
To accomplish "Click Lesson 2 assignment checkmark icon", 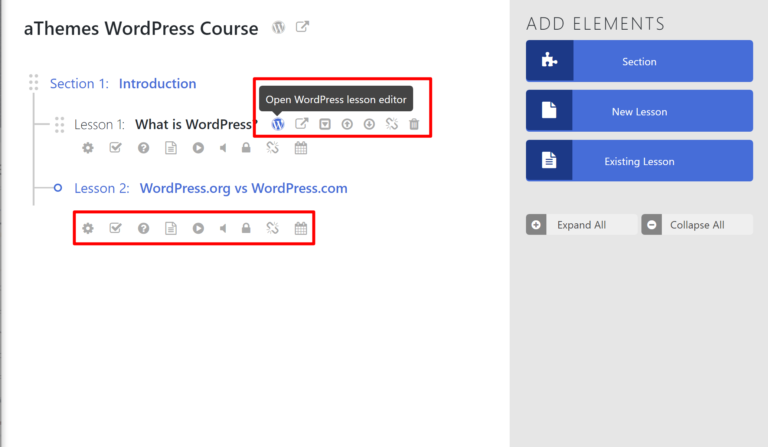I will (x=115, y=228).
